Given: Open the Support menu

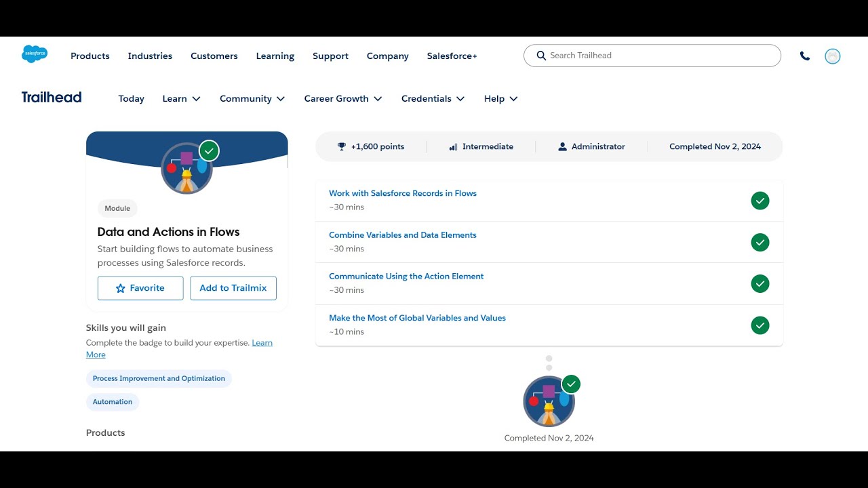Looking at the screenshot, I should click(330, 56).
